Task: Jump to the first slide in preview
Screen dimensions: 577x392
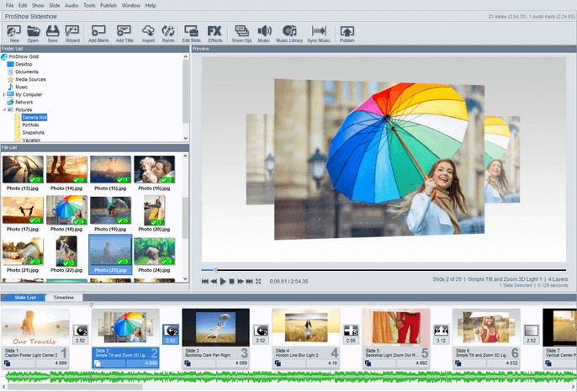Action: (x=205, y=281)
